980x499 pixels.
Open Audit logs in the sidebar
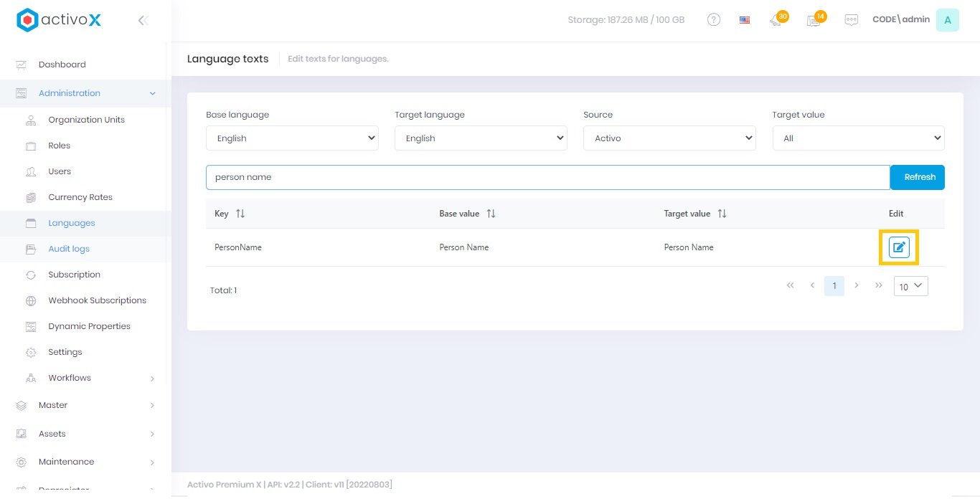tap(69, 249)
